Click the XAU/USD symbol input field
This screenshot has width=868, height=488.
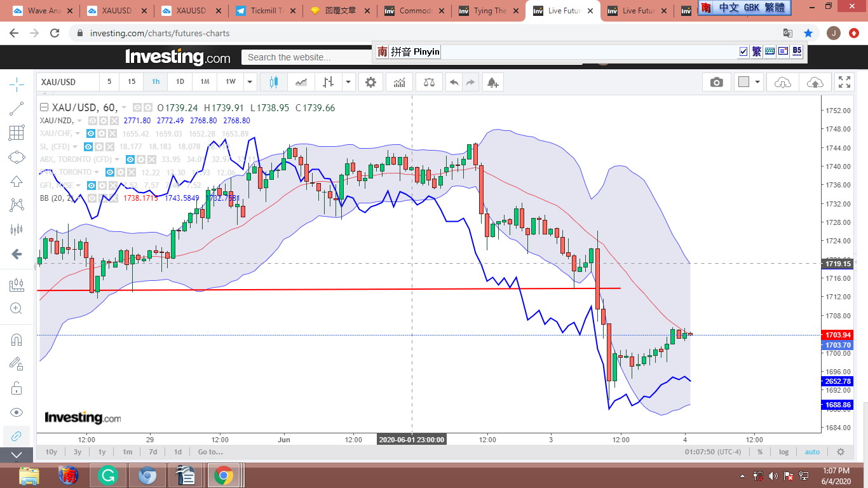(x=67, y=82)
